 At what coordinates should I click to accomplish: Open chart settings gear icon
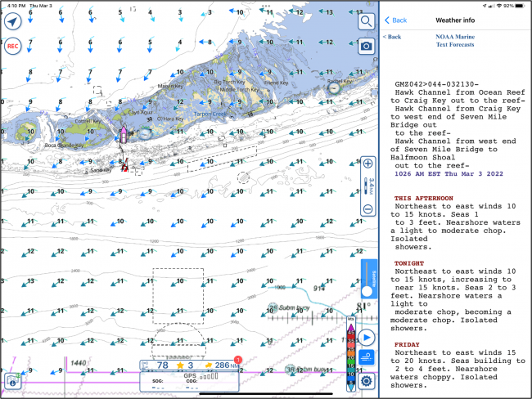[x=367, y=381]
